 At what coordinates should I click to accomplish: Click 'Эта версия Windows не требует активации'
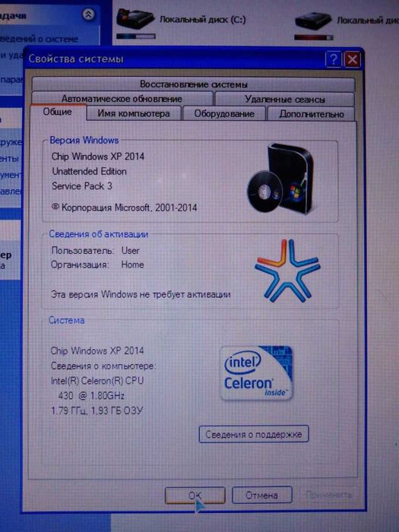[x=141, y=294]
